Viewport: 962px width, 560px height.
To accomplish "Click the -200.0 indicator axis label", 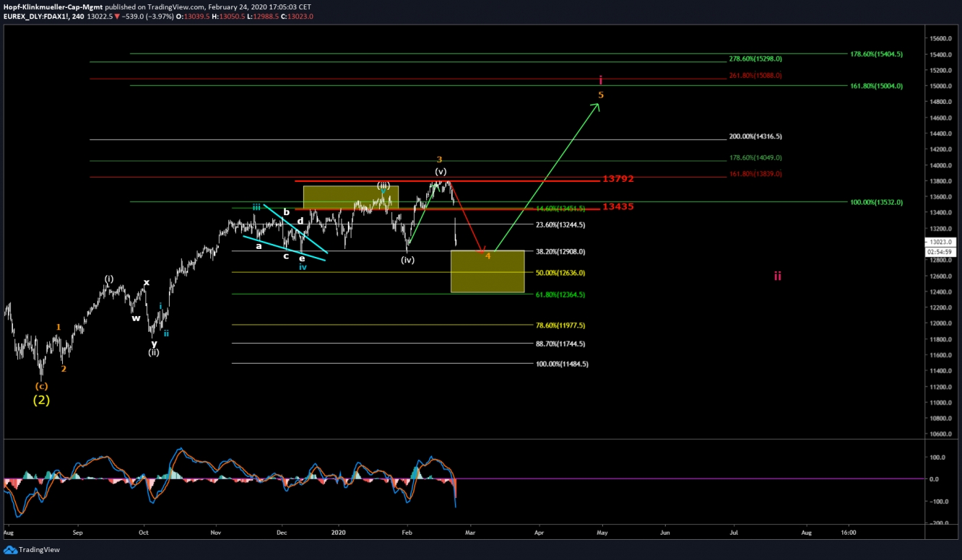I will pos(940,523).
